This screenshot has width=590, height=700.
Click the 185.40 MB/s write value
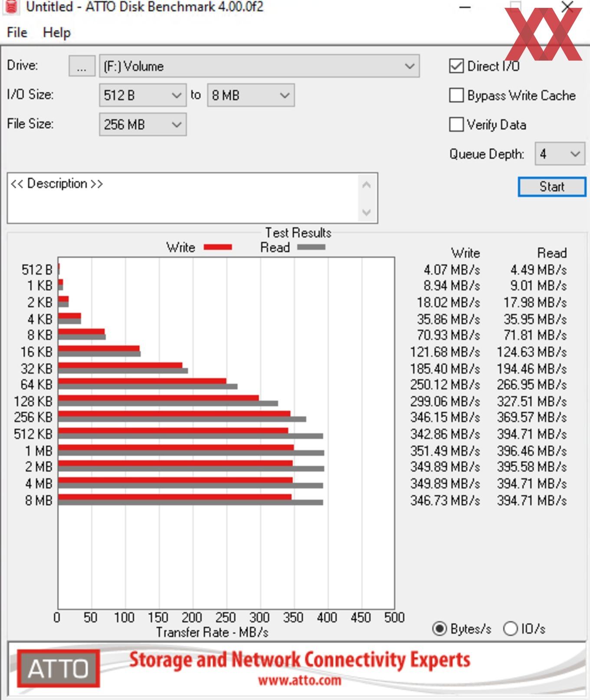tap(445, 369)
